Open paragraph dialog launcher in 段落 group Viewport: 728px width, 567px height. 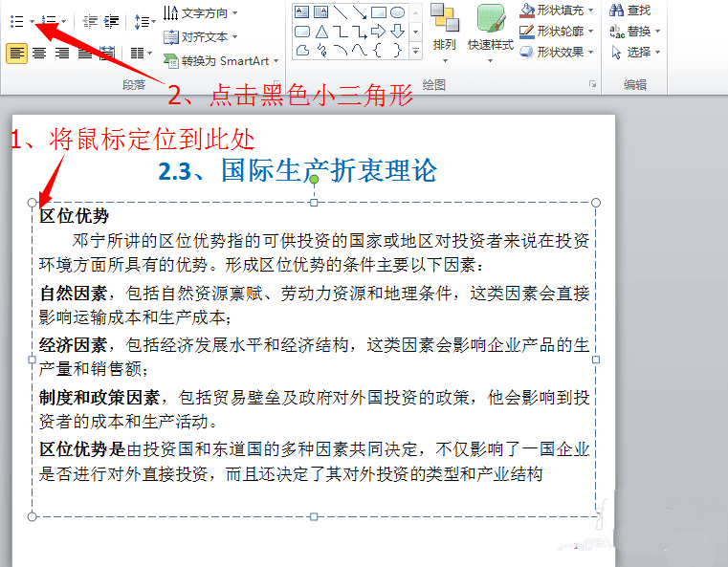click(276, 83)
